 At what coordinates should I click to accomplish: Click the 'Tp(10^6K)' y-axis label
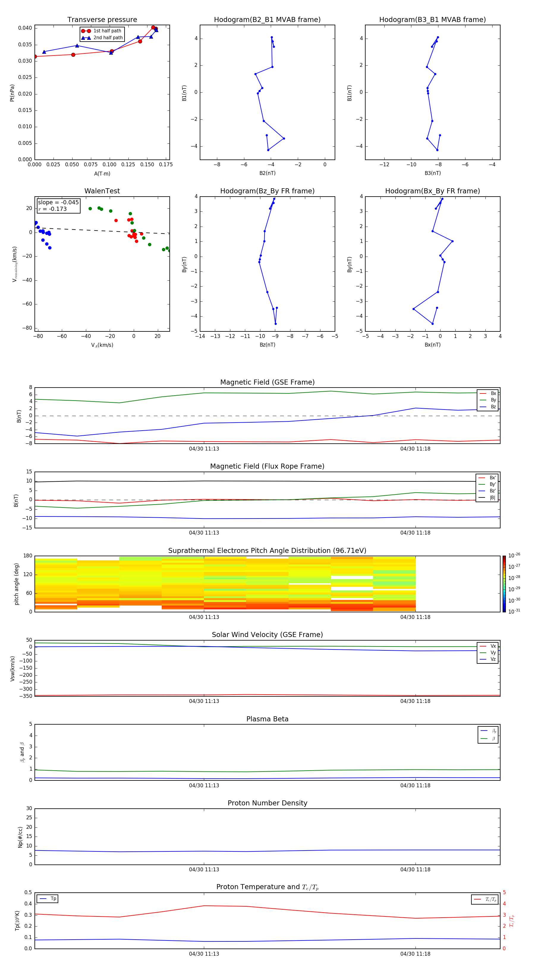[17, 921]
